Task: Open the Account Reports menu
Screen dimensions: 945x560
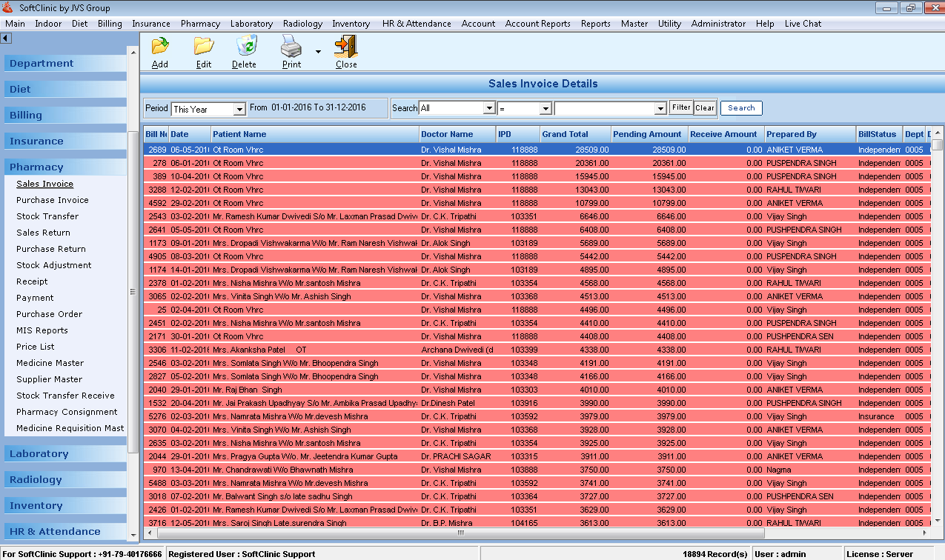Action: coord(537,24)
